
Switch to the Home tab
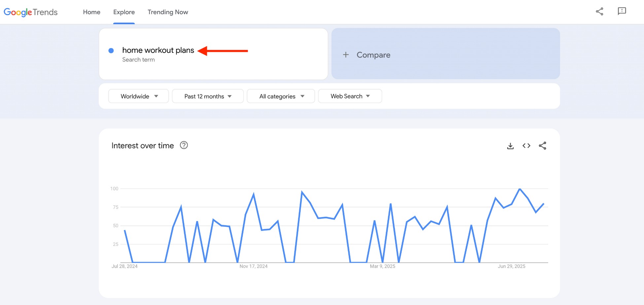tap(91, 12)
